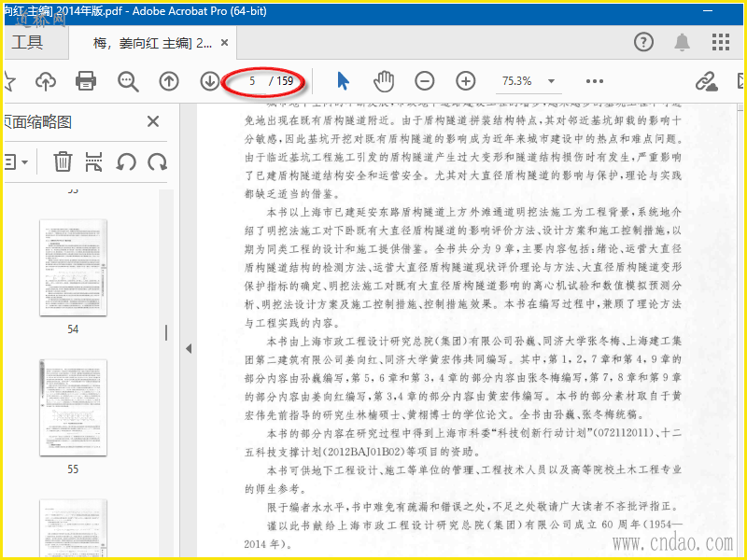
Task: Zoom out with minus button
Action: point(425,81)
